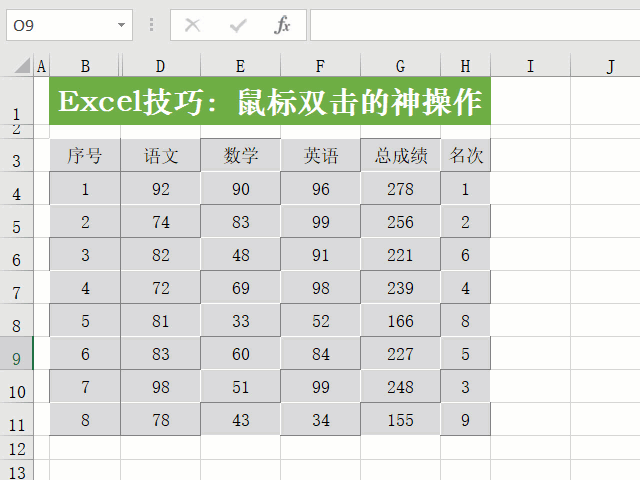Select the cell with total 248
This screenshot has height=480, width=640.
tap(400, 387)
